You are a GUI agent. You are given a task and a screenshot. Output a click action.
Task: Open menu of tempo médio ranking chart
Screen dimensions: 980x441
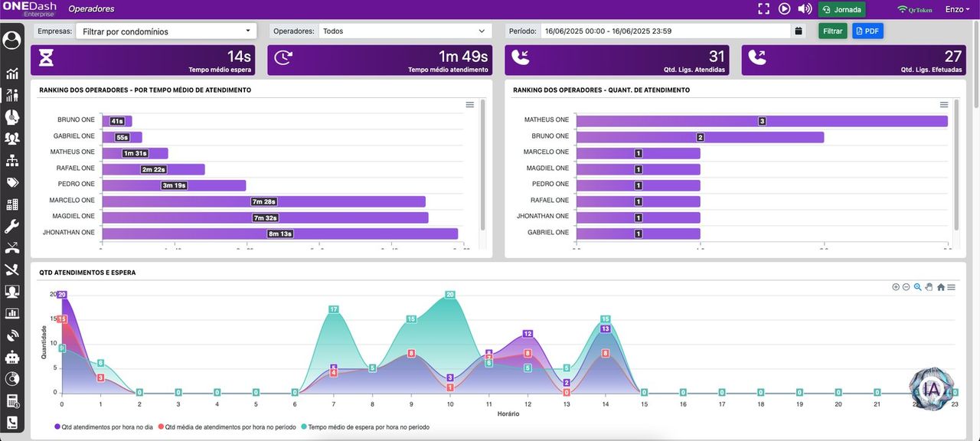pyautogui.click(x=470, y=105)
